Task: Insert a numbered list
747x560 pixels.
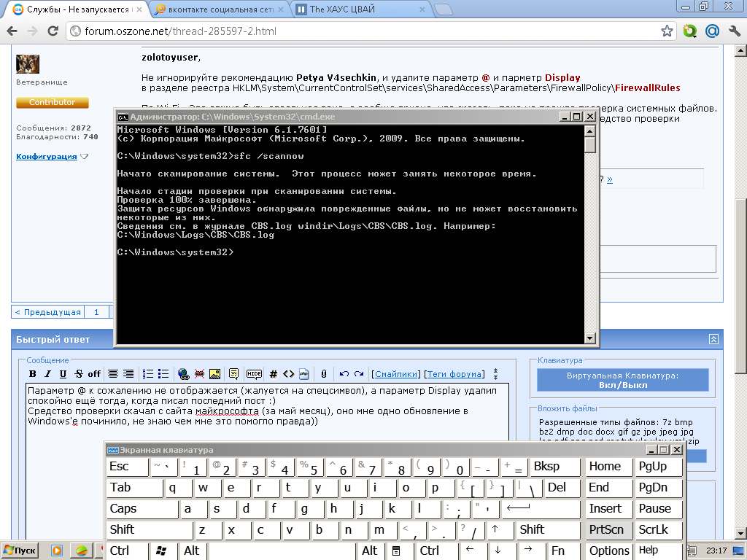Action: [148, 374]
